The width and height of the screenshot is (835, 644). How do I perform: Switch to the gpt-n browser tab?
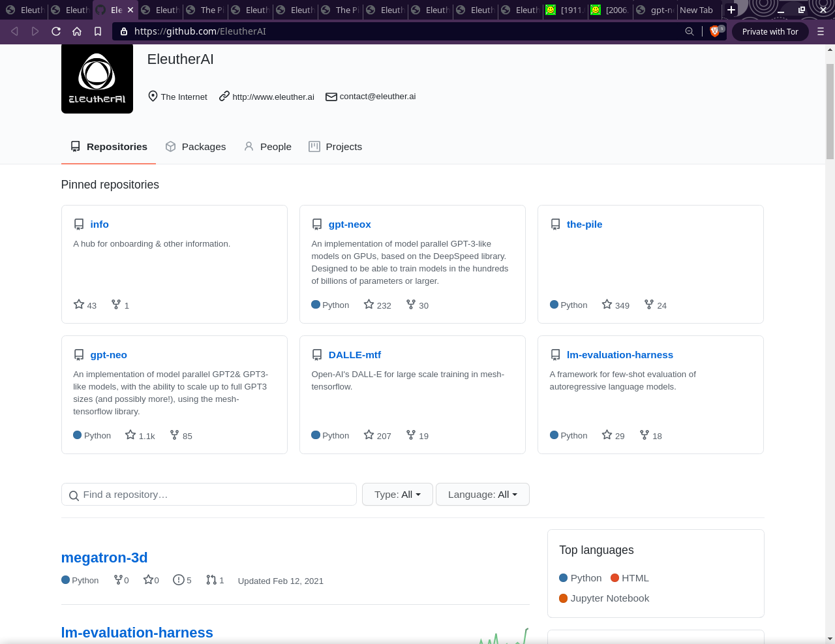[x=655, y=10]
